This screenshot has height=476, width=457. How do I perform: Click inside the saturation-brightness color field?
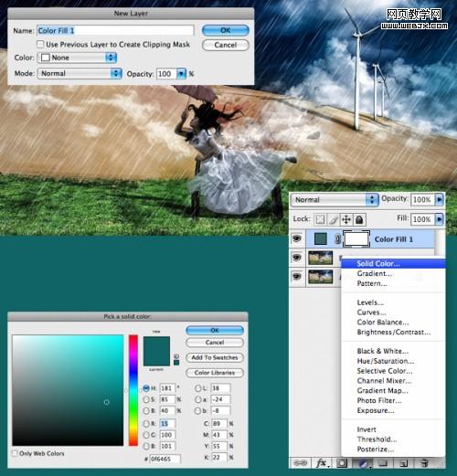pos(68,390)
